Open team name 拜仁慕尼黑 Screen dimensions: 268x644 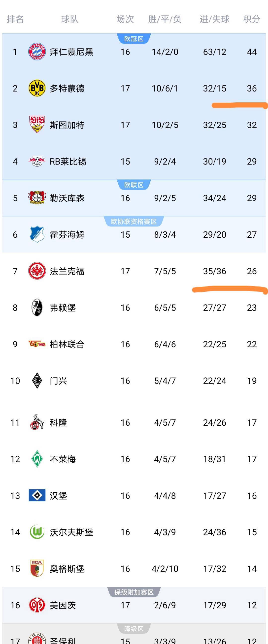click(x=71, y=52)
